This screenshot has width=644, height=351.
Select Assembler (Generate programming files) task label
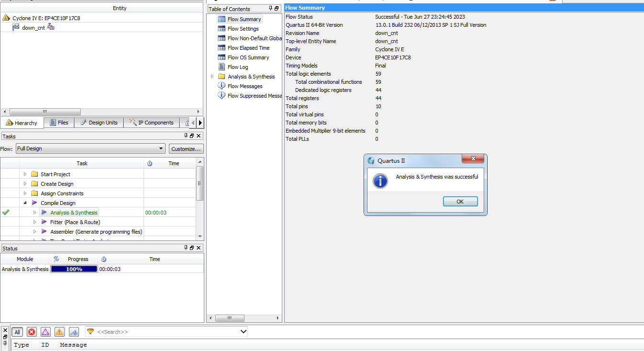click(x=96, y=232)
